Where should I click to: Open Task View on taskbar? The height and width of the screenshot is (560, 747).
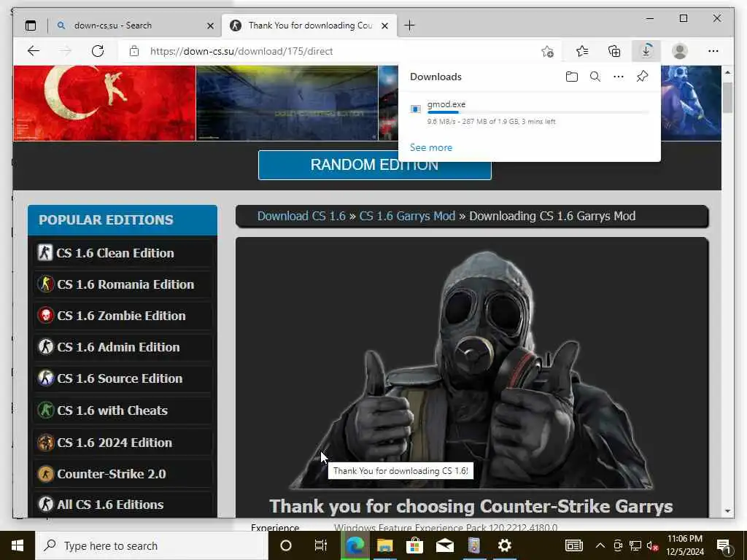(321, 545)
